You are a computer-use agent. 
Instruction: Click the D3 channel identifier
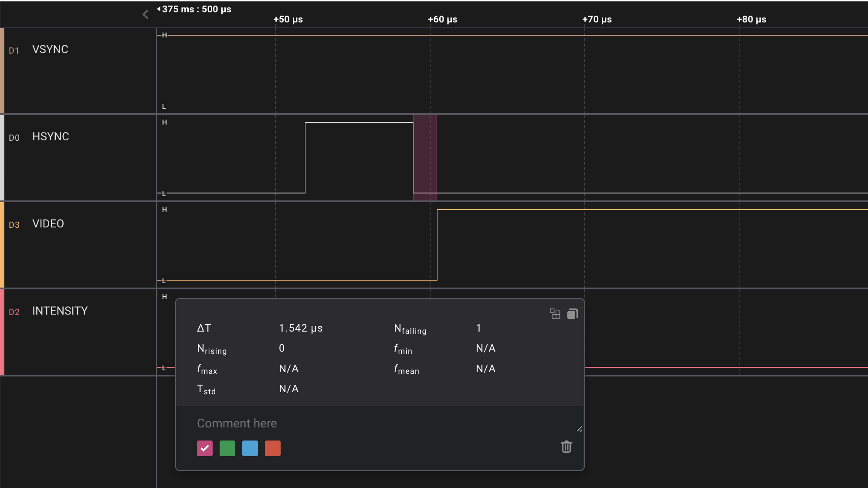click(14, 225)
